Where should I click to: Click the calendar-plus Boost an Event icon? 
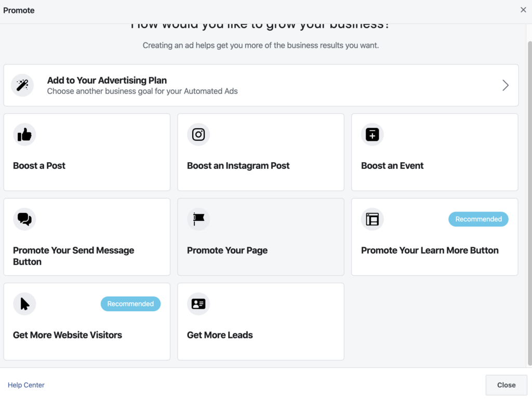click(x=372, y=135)
